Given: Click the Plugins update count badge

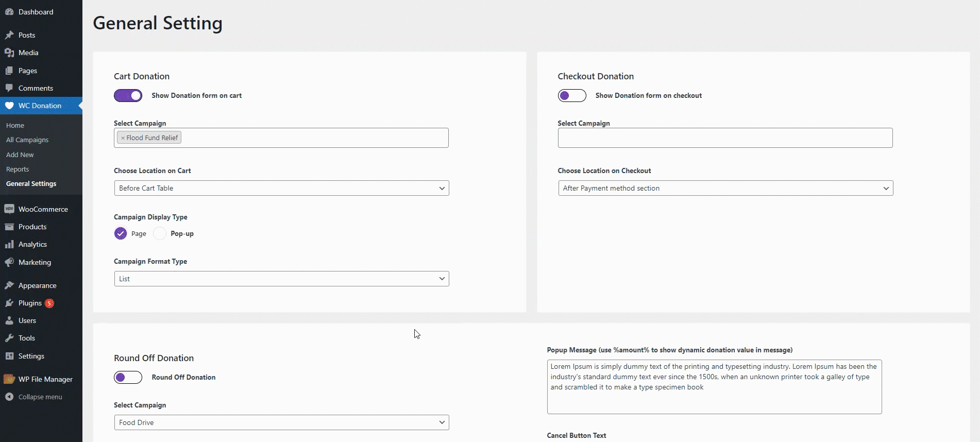Looking at the screenshot, I should click(x=49, y=303).
